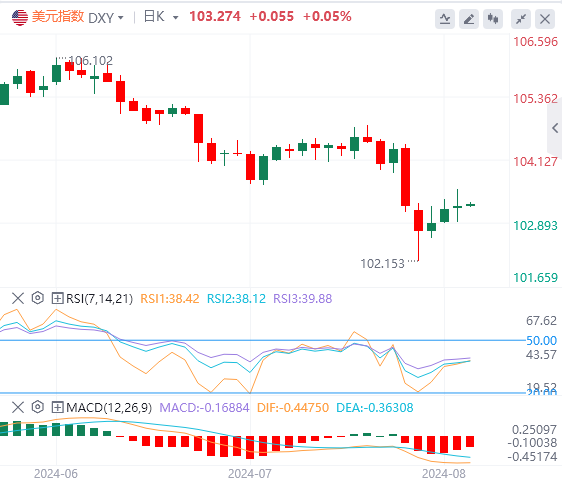This screenshot has width=562, height=486.
Task: Select the pencil drawing tool
Action: click(469, 19)
